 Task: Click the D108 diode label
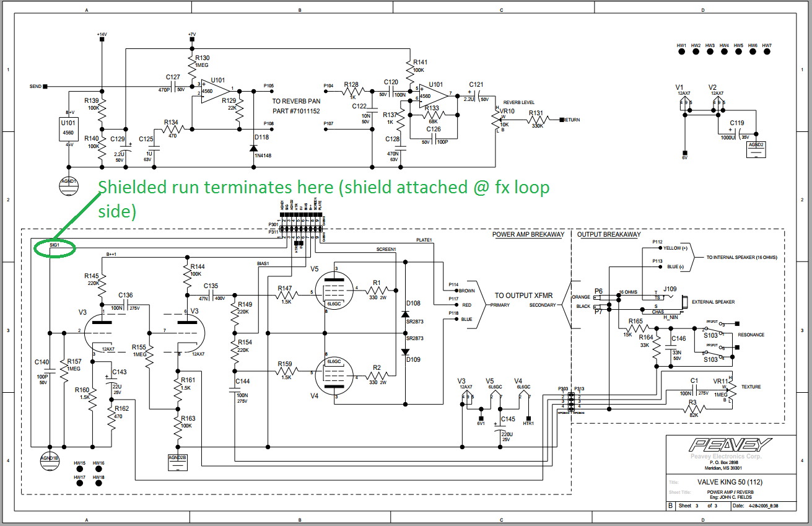[413, 303]
